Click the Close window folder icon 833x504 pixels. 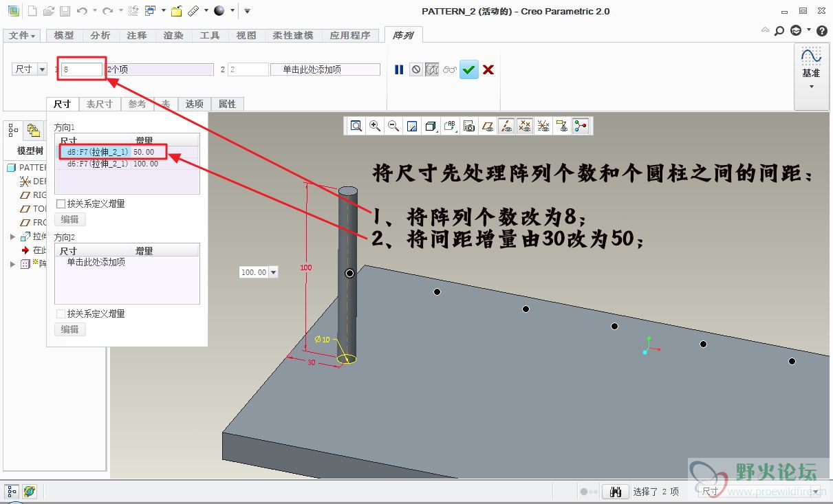177,11
